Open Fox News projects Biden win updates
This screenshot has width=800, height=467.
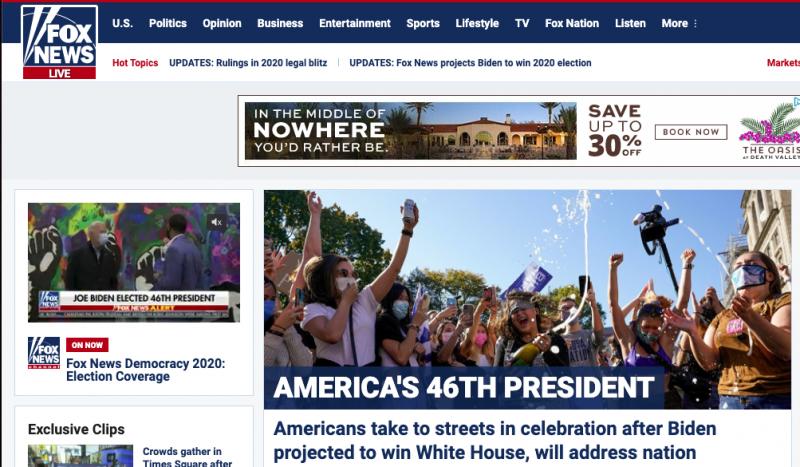(x=470, y=63)
